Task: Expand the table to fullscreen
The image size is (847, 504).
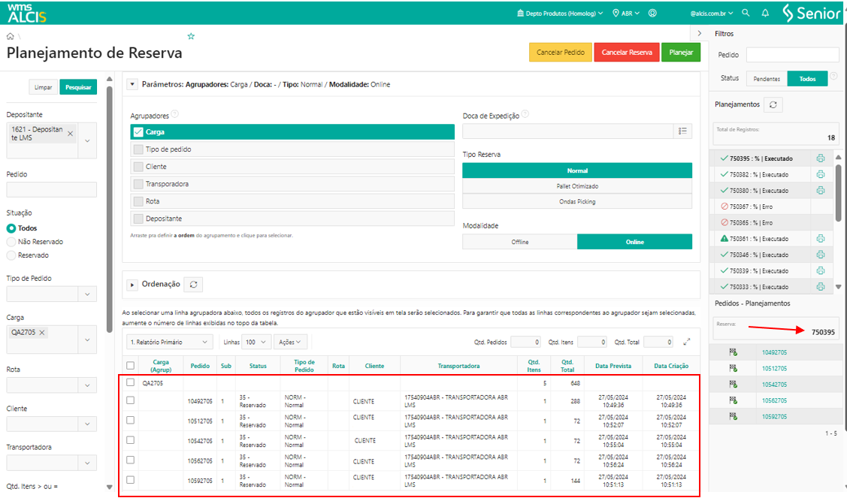Action: [686, 342]
